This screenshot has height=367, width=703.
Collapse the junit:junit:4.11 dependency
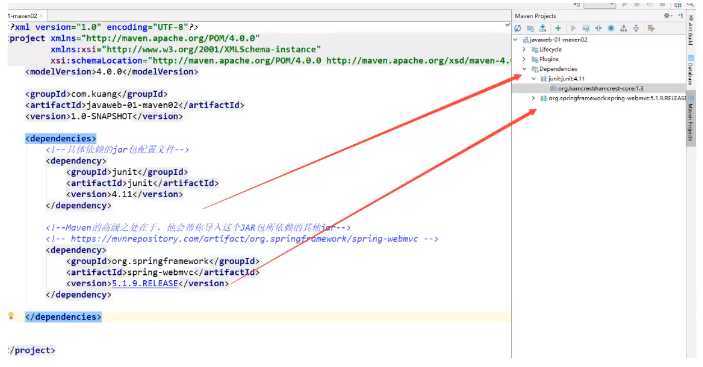tap(534, 78)
